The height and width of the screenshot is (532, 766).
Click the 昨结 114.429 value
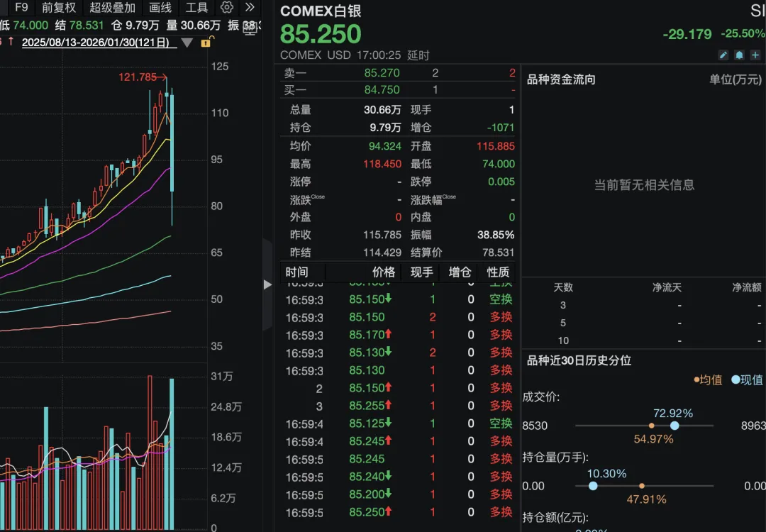pyautogui.click(x=382, y=253)
